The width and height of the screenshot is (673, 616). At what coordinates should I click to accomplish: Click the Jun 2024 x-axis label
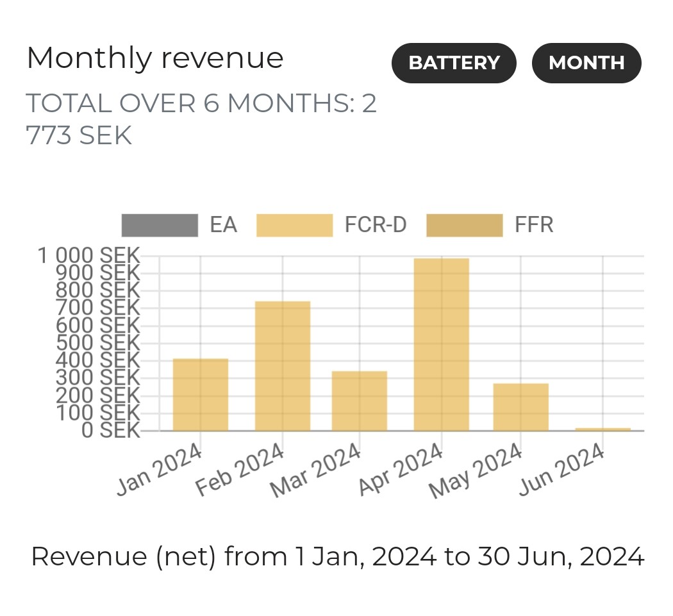click(562, 470)
